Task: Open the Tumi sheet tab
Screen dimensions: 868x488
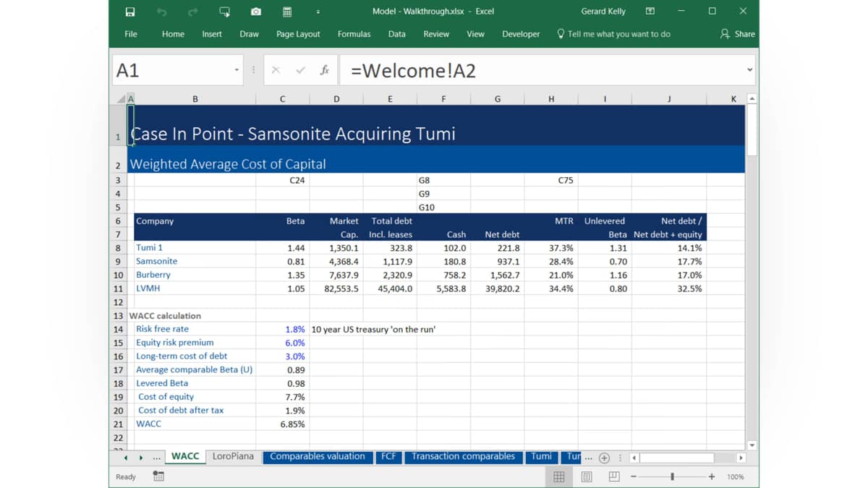Action: pos(541,456)
